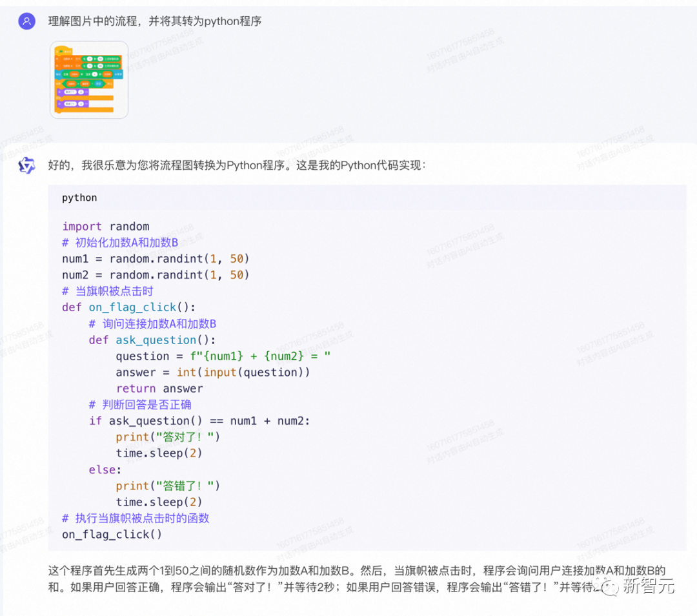This screenshot has width=697, height=616.
Task: Click the return answer code line
Action: [x=159, y=388]
